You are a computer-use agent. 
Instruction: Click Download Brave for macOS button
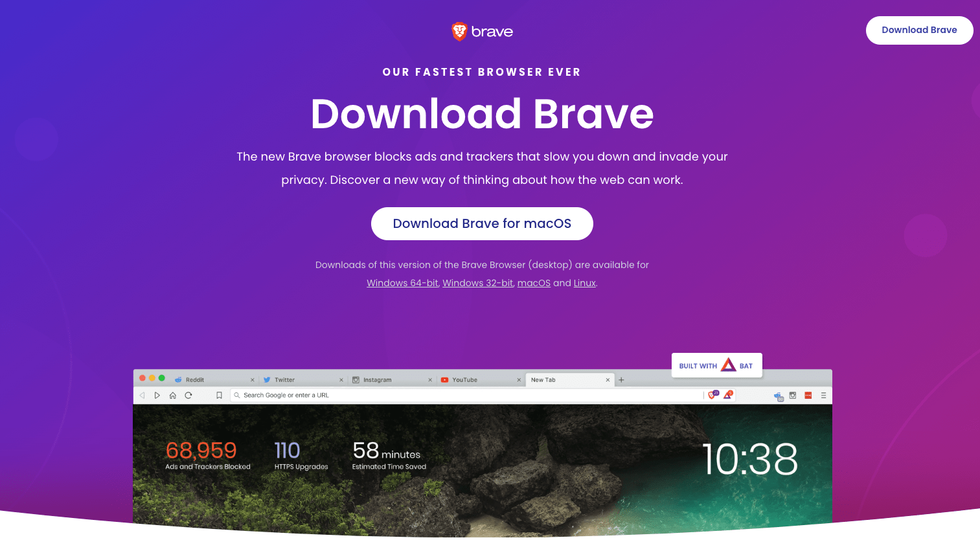(482, 223)
